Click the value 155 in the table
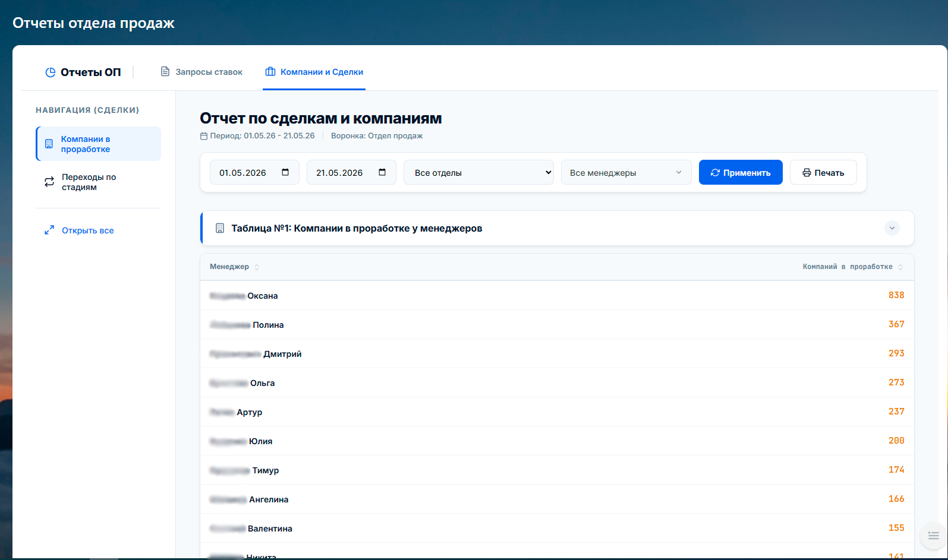The image size is (948, 560). pos(896,528)
